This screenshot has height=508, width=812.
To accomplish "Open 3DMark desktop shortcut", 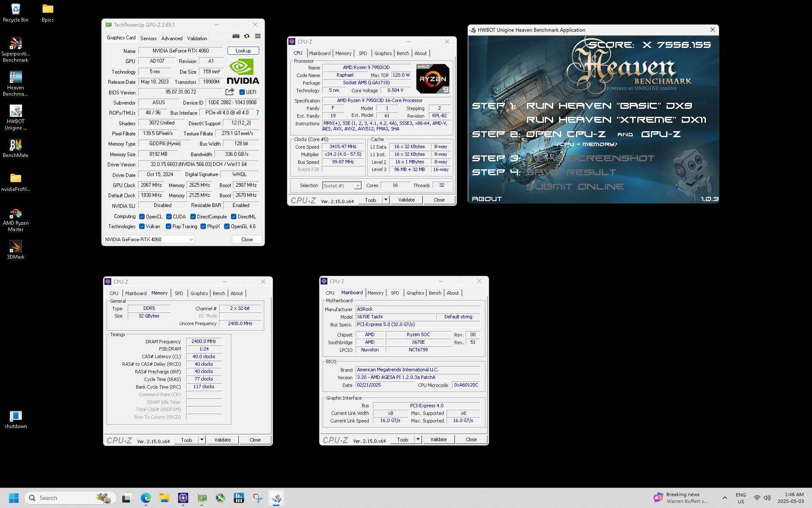I will (x=16, y=250).
